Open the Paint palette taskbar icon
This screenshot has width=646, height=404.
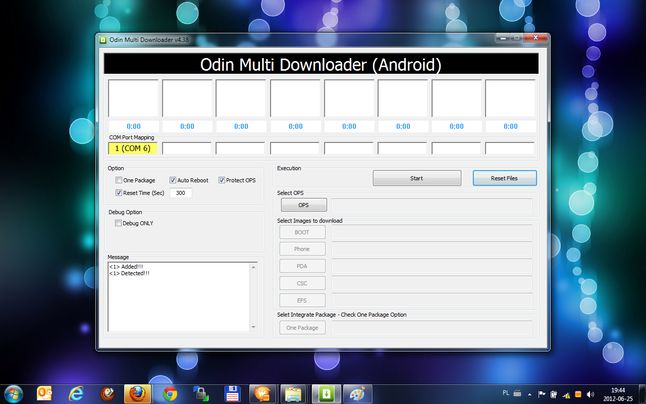click(x=357, y=394)
